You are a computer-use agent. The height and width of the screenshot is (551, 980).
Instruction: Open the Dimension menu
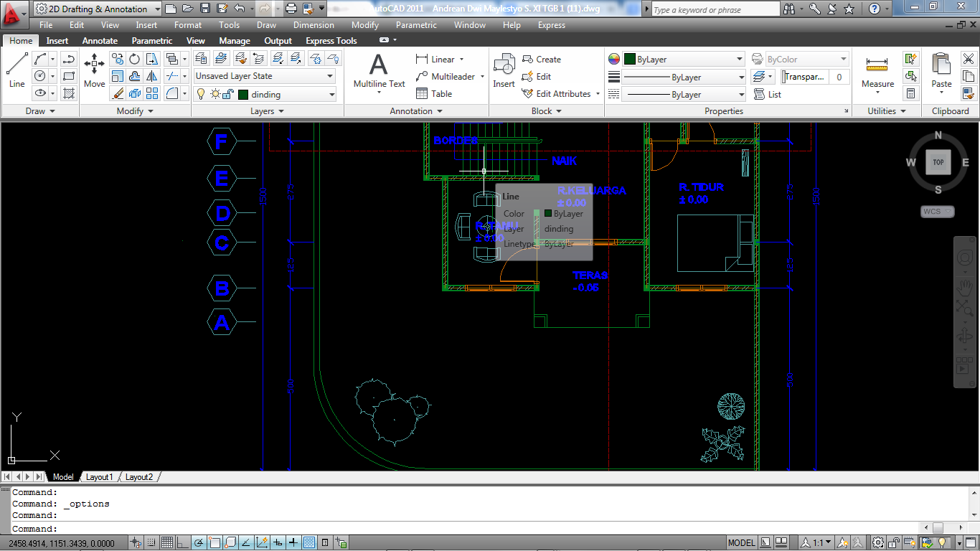pyautogui.click(x=314, y=25)
